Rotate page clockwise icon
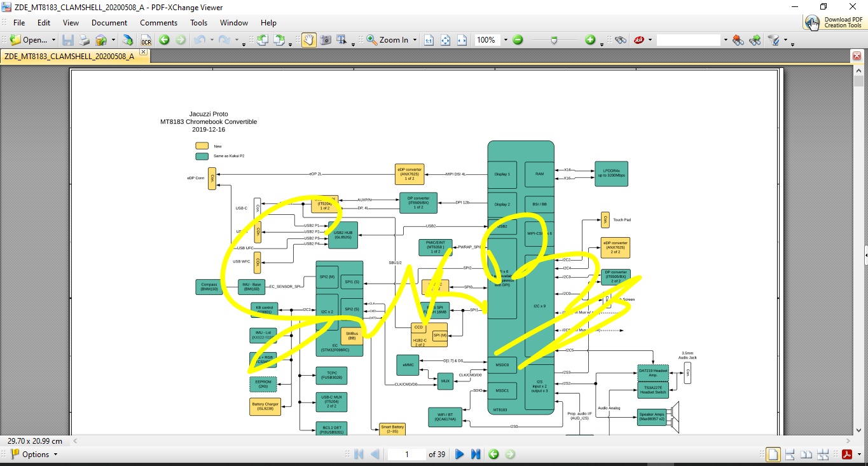The height and width of the screenshot is (466, 868). coord(279,40)
